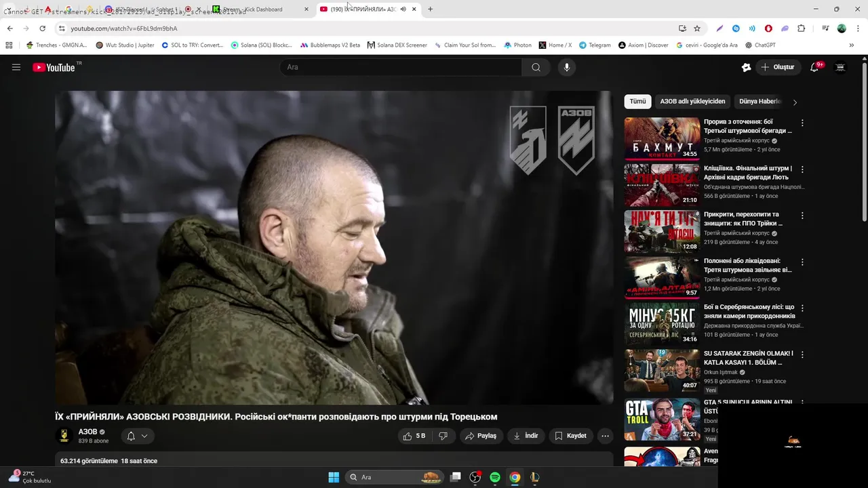
Task: Click the YouTube search field Ara
Action: click(x=401, y=67)
